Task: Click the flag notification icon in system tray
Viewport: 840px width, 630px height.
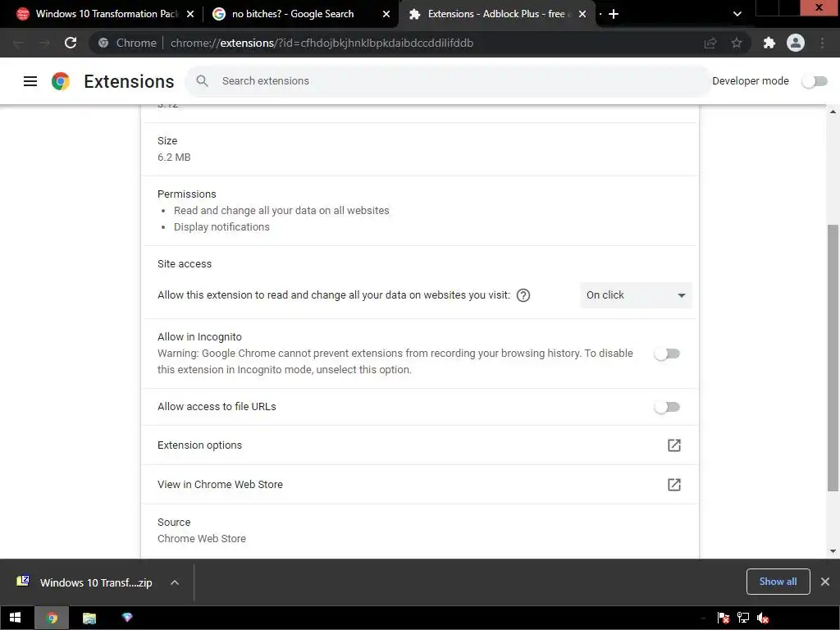Action: [723, 619]
